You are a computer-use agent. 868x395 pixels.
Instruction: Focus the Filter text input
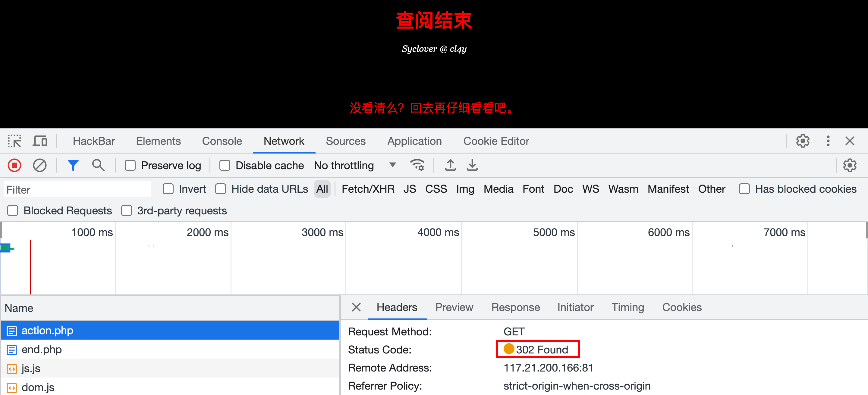(77, 189)
